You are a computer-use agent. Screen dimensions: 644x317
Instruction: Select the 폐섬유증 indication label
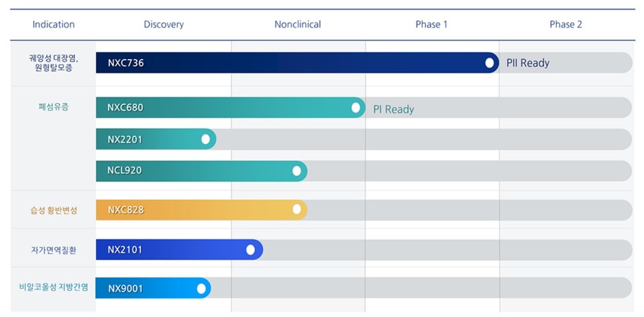coord(54,107)
